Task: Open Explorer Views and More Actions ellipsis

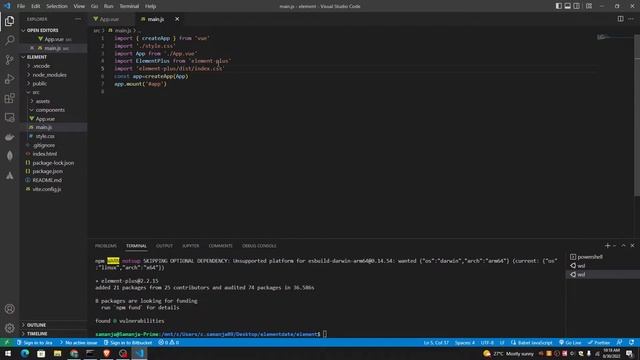Action: click(x=78, y=19)
